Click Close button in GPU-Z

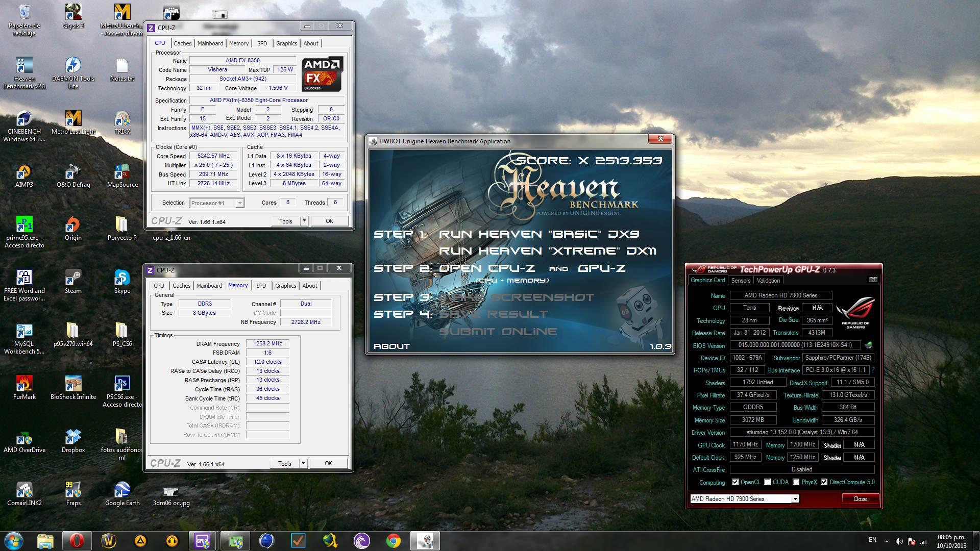pos(860,499)
